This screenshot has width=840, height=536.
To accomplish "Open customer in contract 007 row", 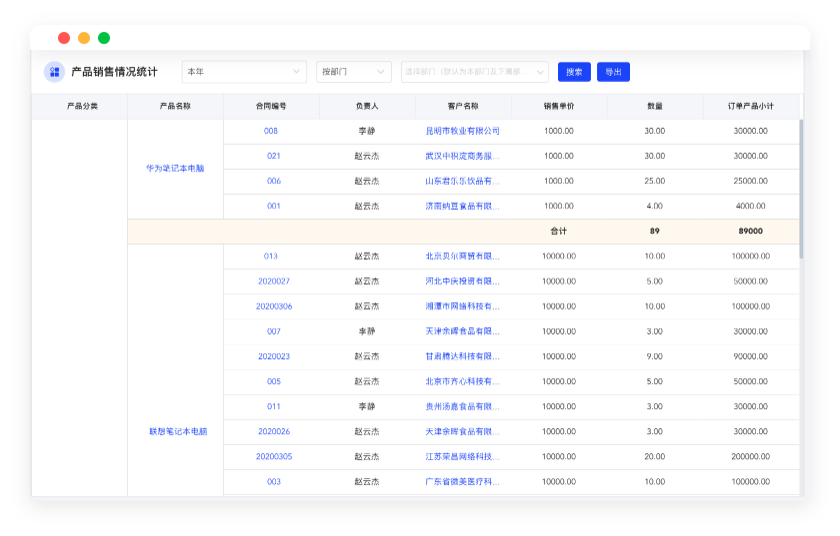I will 462,331.
